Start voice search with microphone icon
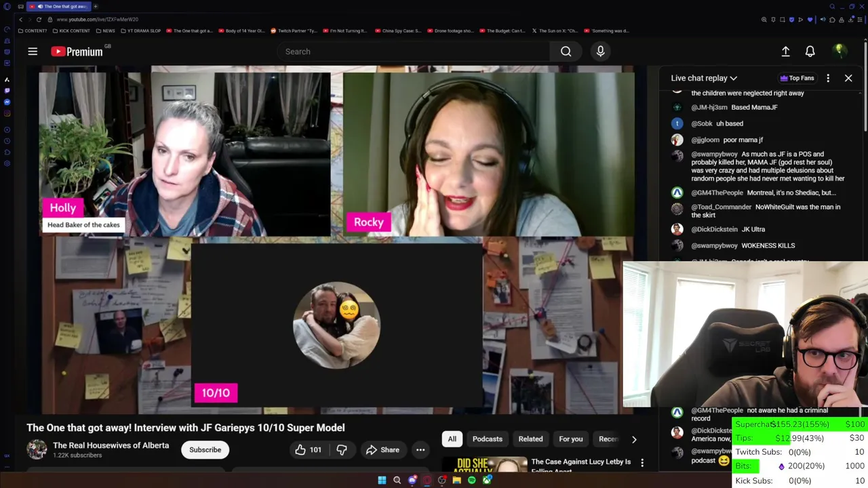Screen dimensions: 868x488 600,52
